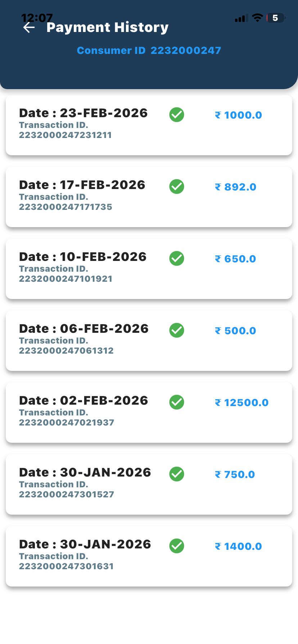Tap green checkmark for 17-FEB-2026 payment
The width and height of the screenshot is (298, 644).
coord(177,187)
